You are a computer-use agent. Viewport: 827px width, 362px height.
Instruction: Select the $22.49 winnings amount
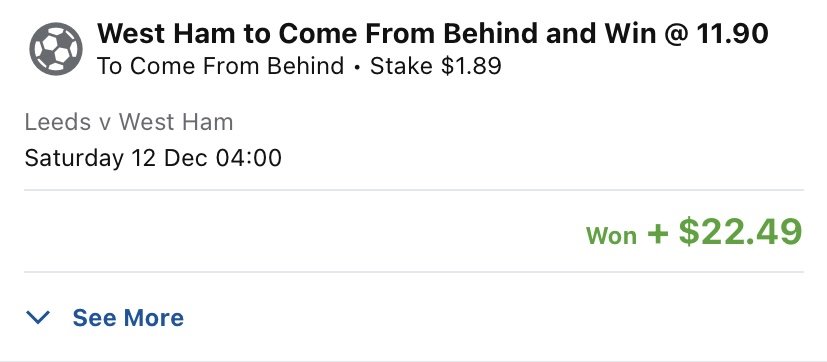(741, 232)
